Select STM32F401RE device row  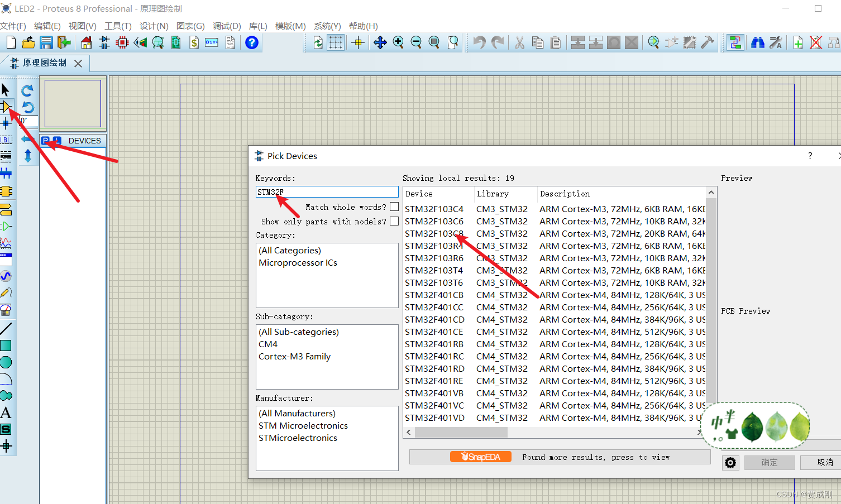555,381
